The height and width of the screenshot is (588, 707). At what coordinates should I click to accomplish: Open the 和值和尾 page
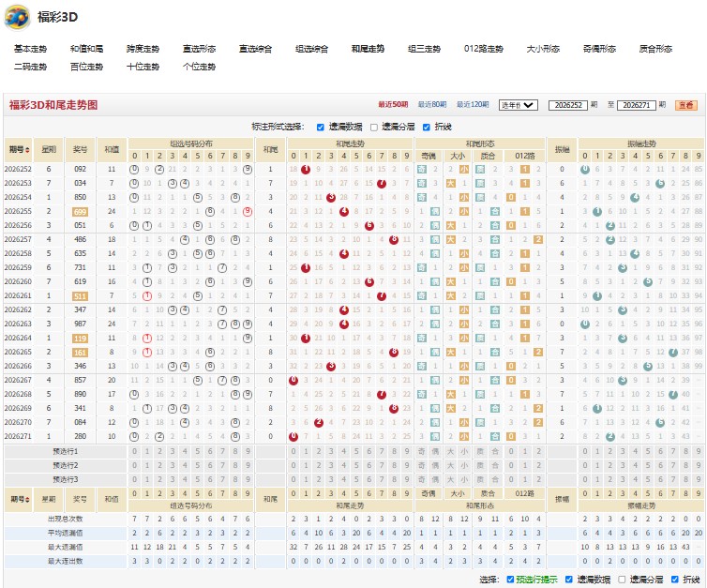pos(86,49)
